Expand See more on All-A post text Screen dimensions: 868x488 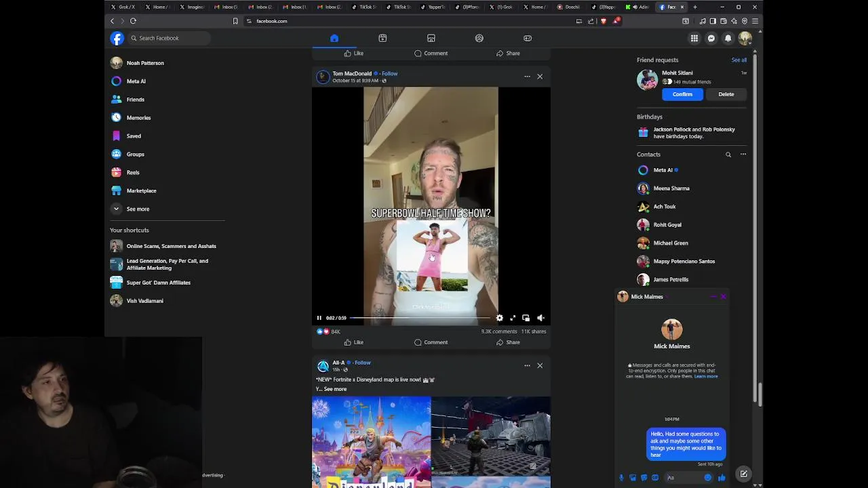(x=335, y=389)
